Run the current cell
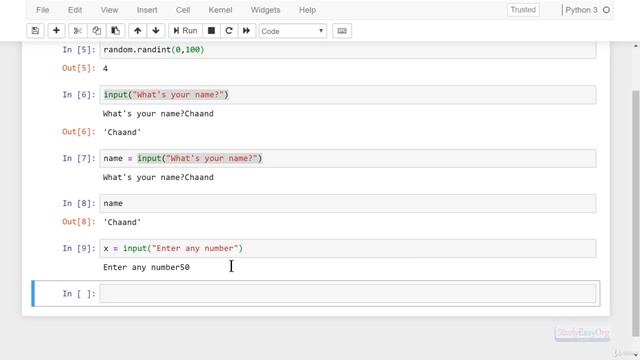Screen dimensions: 640x360 pos(185,31)
